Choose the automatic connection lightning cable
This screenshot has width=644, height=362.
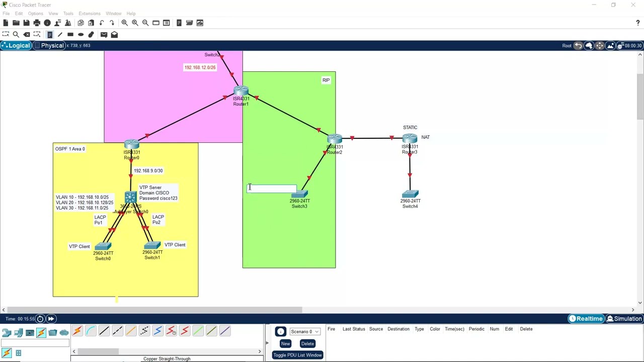(77, 331)
